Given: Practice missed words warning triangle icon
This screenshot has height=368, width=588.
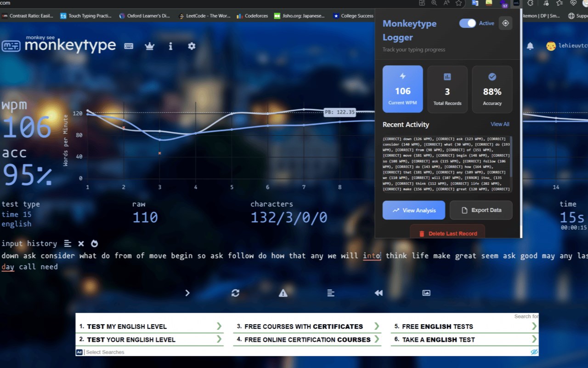Looking at the screenshot, I should (x=283, y=293).
